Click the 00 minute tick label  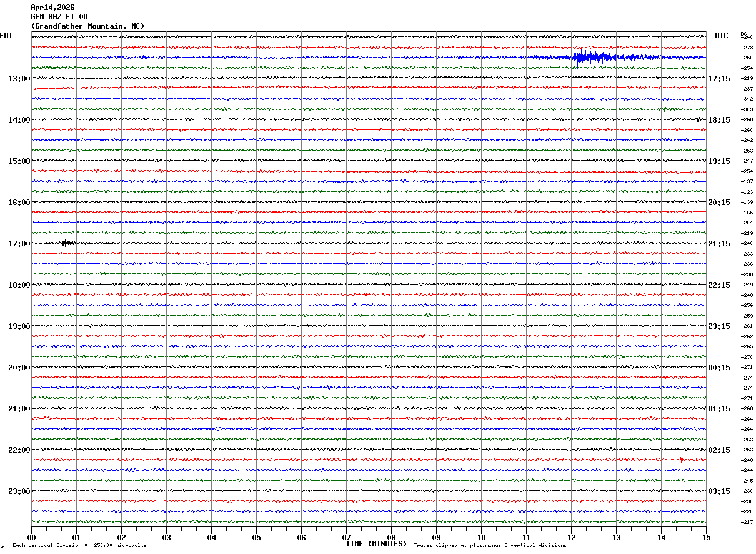point(31,537)
